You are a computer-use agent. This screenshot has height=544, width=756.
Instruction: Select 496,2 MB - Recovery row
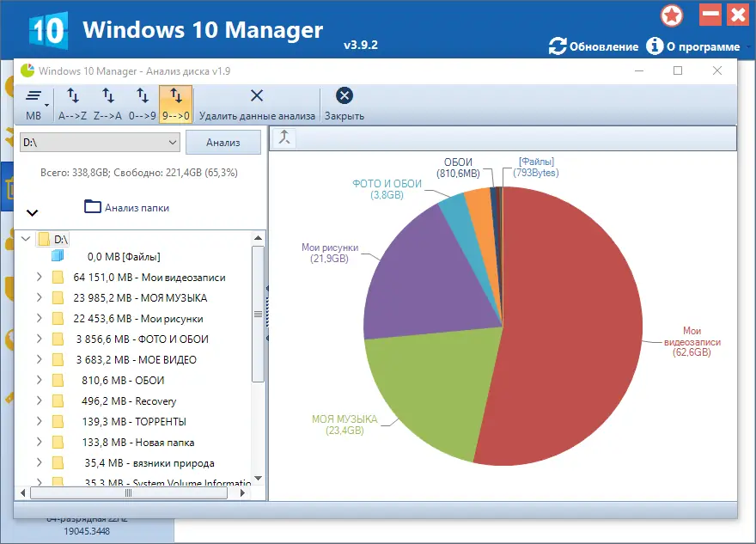pos(129,401)
